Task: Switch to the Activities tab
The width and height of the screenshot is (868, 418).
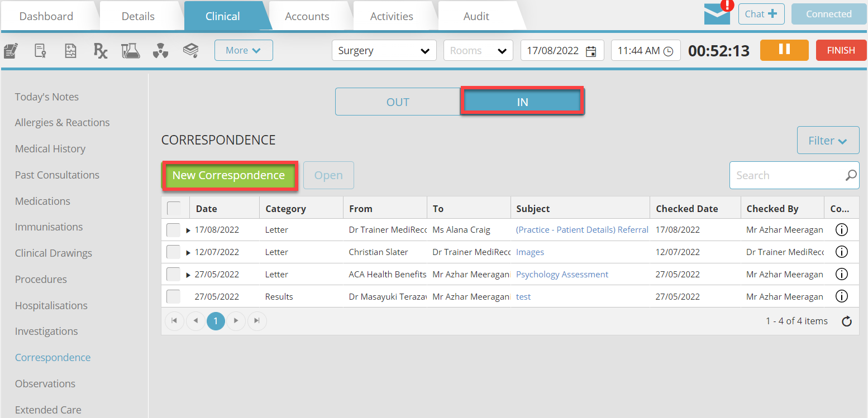Action: 392,16
